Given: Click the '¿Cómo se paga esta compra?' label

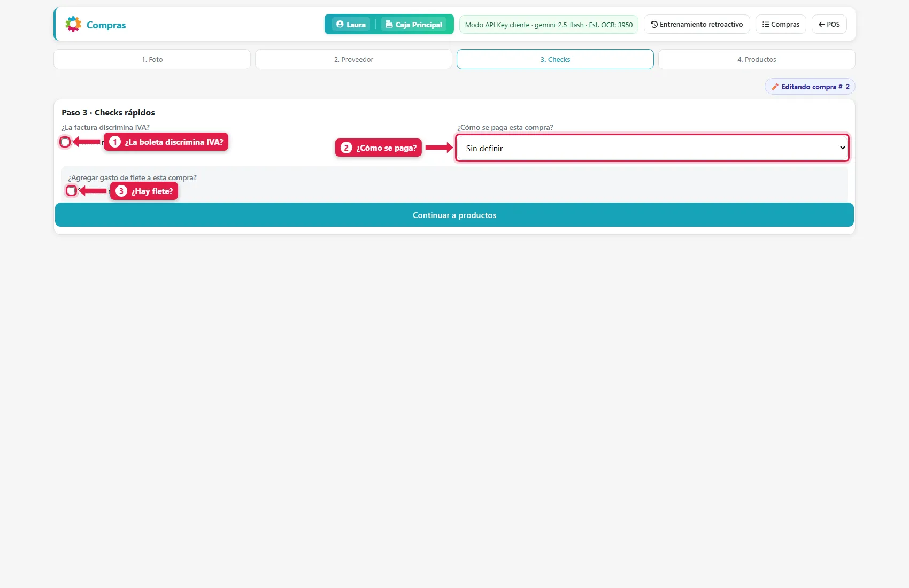Looking at the screenshot, I should [505, 127].
